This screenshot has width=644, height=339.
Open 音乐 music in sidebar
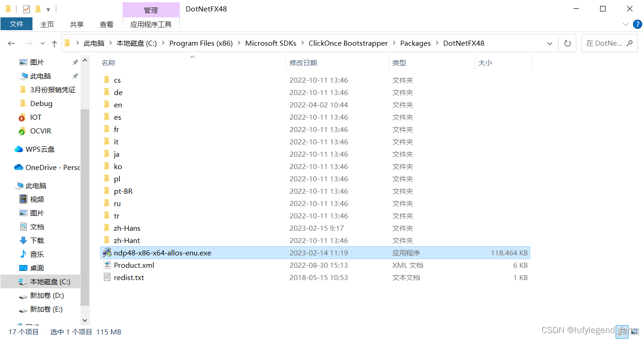32,254
